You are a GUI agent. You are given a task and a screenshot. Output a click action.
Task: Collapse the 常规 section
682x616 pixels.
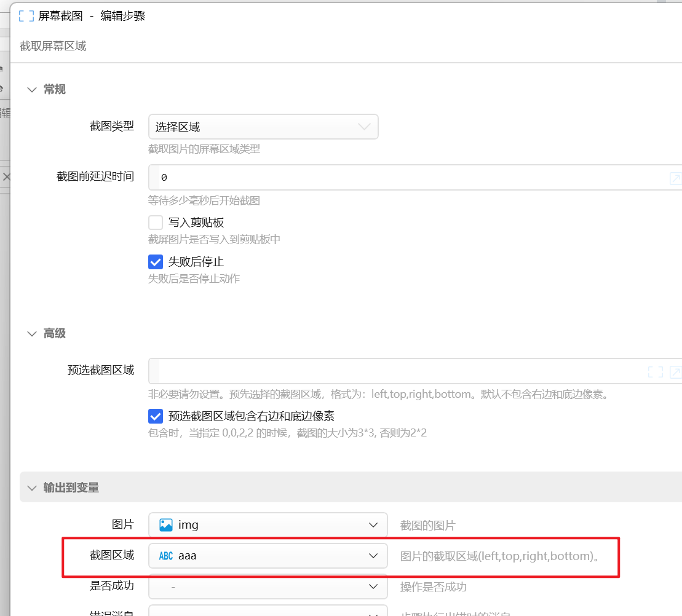(x=32, y=90)
